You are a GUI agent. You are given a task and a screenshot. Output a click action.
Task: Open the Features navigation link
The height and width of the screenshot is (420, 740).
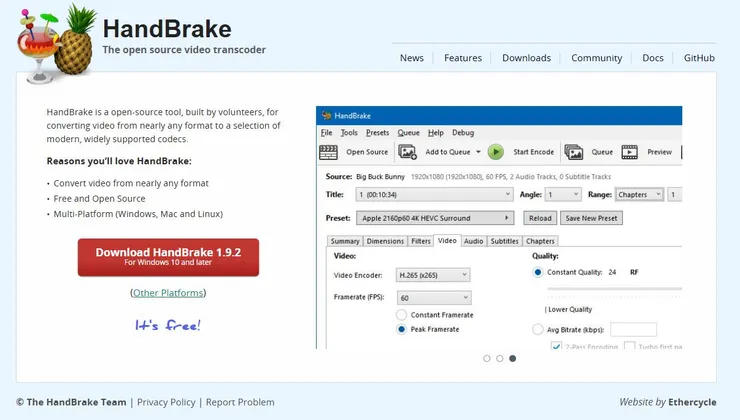(463, 58)
